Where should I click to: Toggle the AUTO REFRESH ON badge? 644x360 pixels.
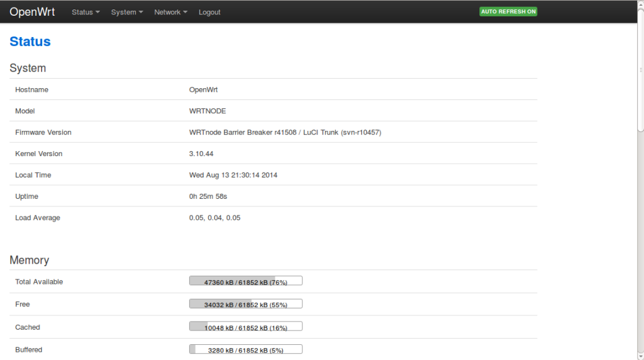coord(508,11)
